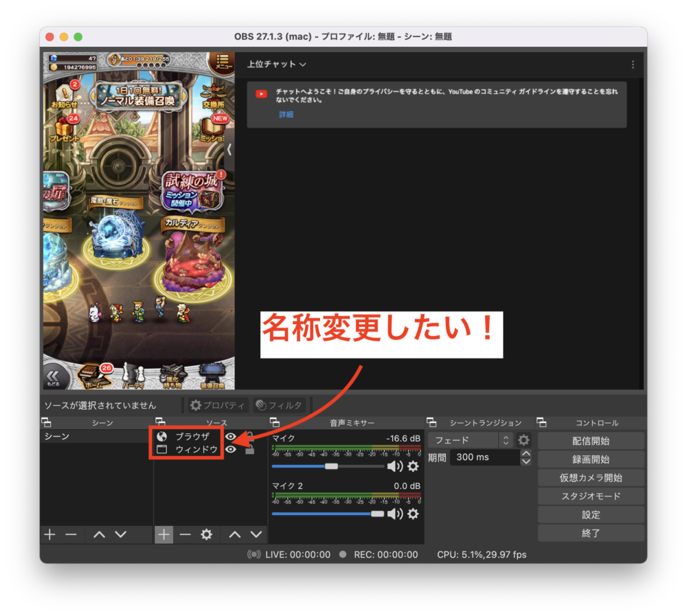Undock the コントロール panel using its float icon
This screenshot has width=687, height=616.
pyautogui.click(x=541, y=422)
